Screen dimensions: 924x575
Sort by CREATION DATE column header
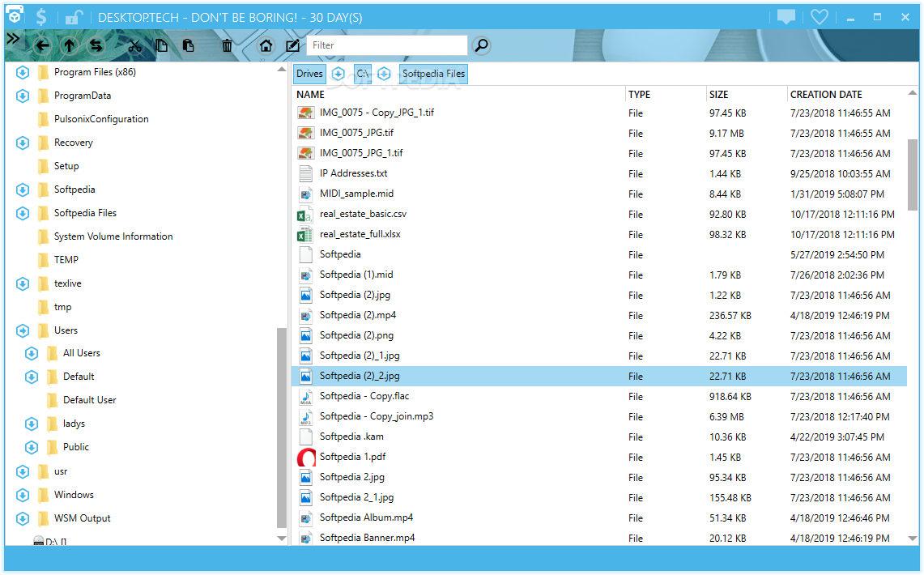(826, 94)
